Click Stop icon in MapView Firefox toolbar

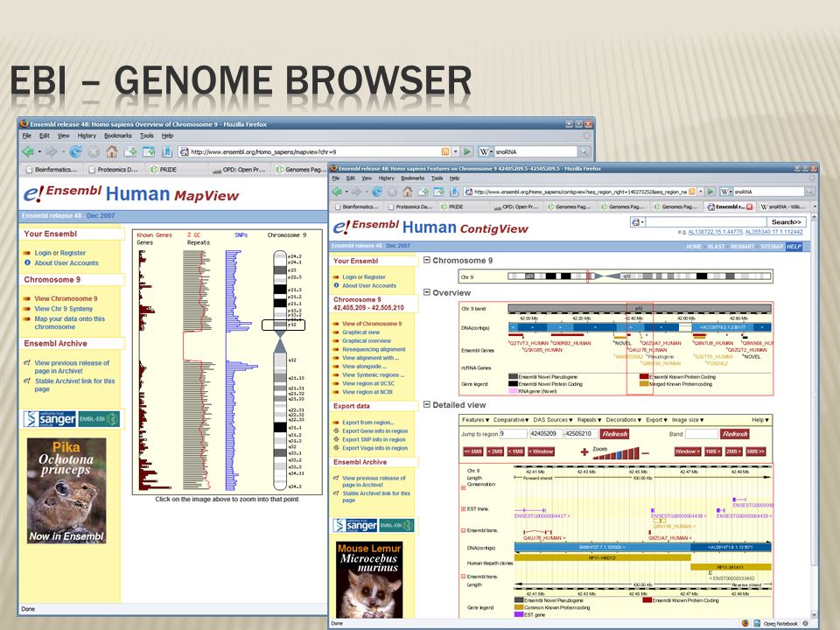94,151
